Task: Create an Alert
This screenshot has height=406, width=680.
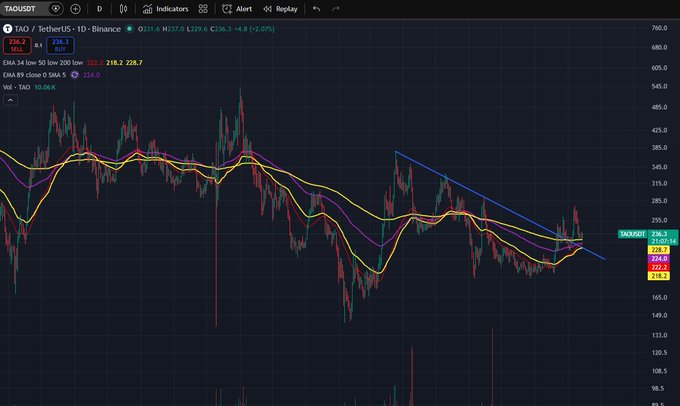Action: click(237, 9)
